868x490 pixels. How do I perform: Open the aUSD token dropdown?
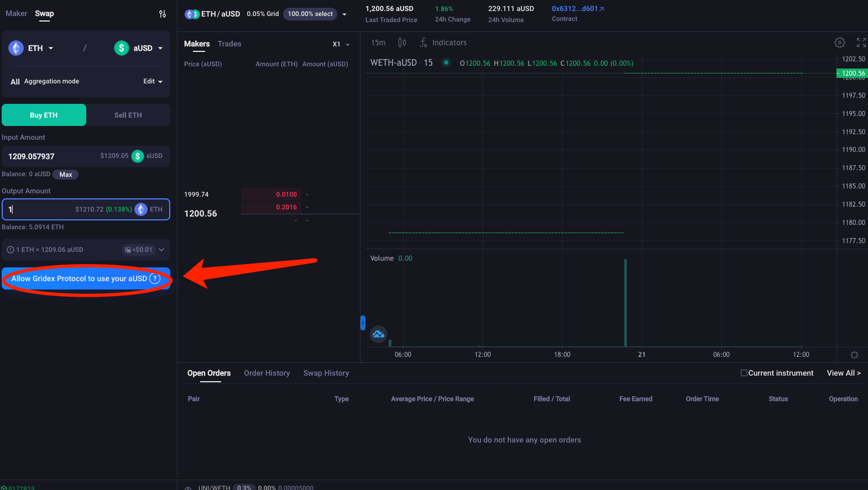coord(139,48)
